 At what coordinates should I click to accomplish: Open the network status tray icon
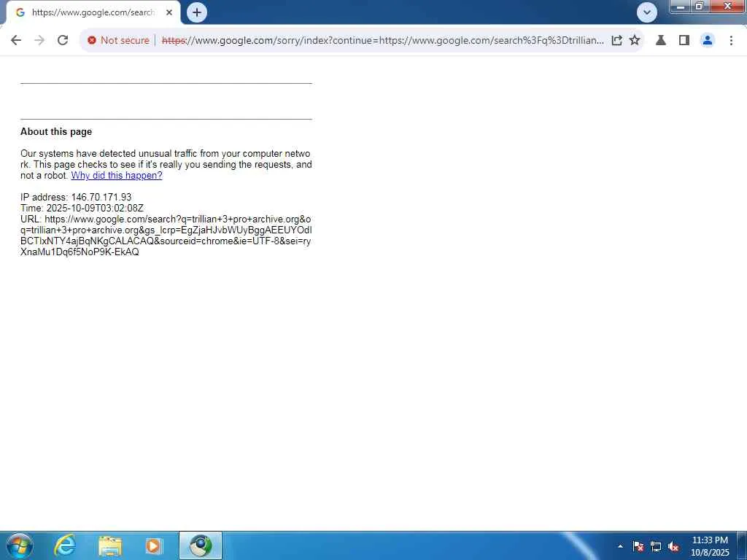(x=656, y=546)
